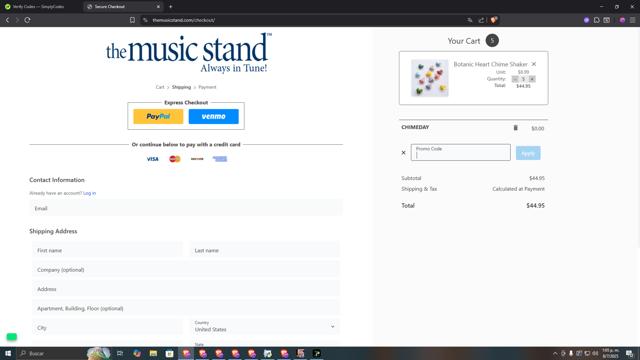Click the Address field
This screenshot has height=360, width=640.
tap(186, 289)
